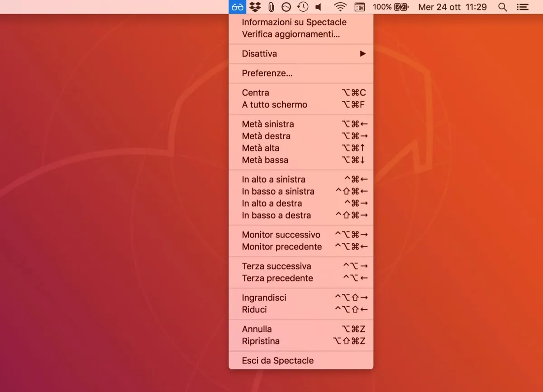Click the 100% battery percentage text
This screenshot has width=543, height=392.
(381, 7)
